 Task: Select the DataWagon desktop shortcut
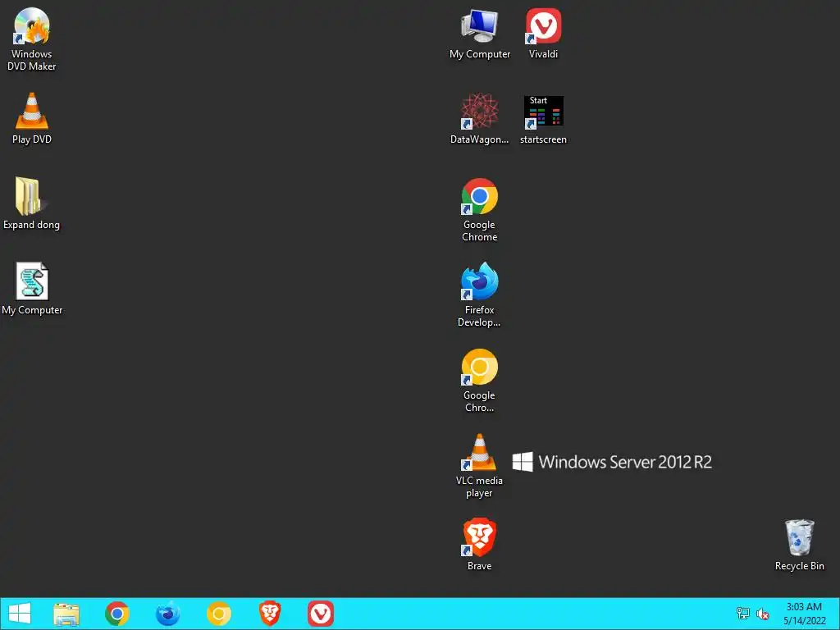[x=479, y=118]
